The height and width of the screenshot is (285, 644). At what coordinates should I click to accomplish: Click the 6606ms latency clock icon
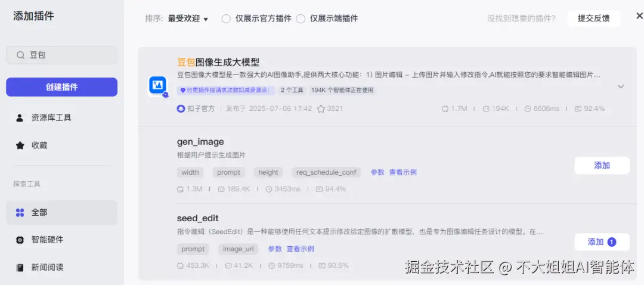coord(528,109)
